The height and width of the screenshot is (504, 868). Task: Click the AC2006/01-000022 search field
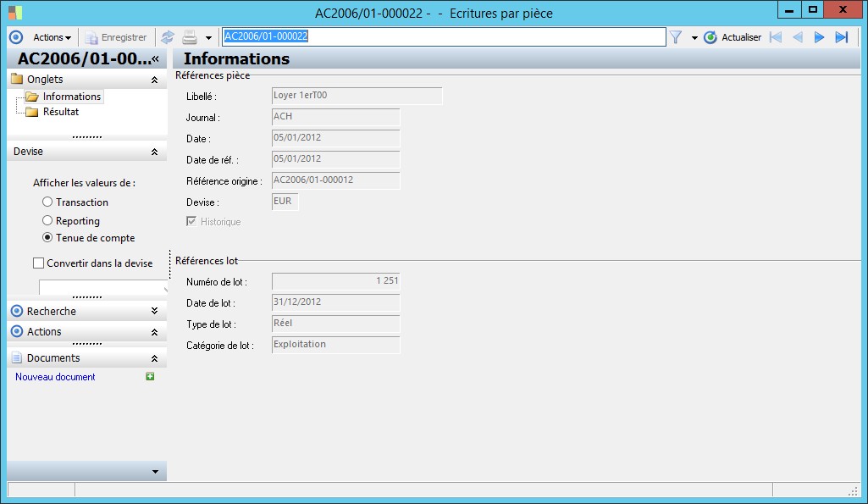tap(444, 36)
